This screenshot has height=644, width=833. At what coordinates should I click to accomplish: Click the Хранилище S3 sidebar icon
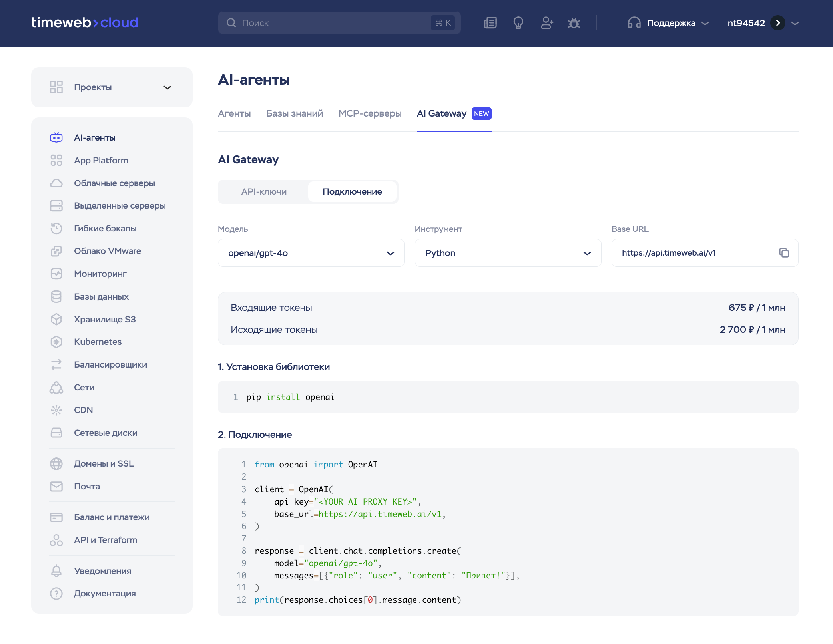[56, 319]
